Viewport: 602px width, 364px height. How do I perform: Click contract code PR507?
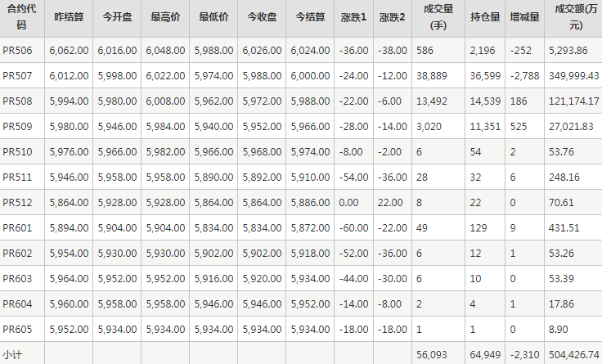click(x=17, y=75)
